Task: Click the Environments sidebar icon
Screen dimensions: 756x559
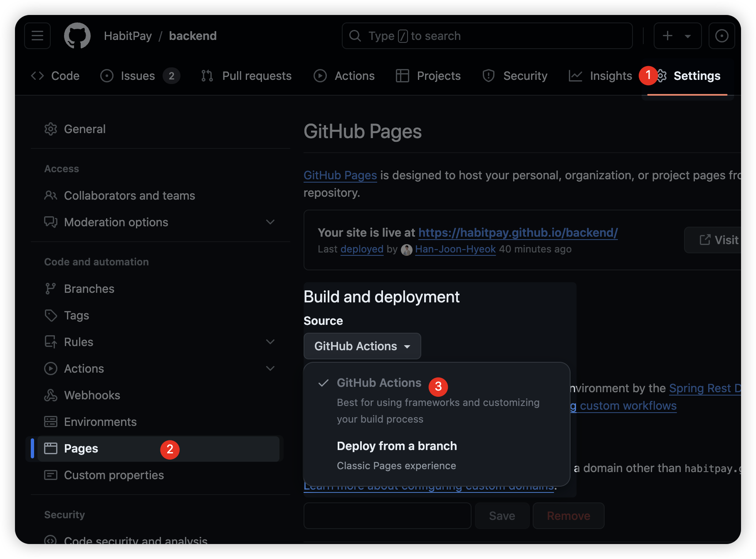Action: click(x=51, y=422)
